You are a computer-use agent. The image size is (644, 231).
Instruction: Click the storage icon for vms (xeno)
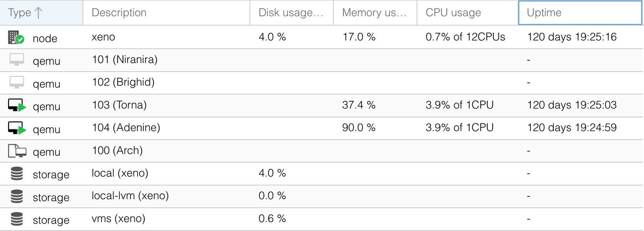17,219
